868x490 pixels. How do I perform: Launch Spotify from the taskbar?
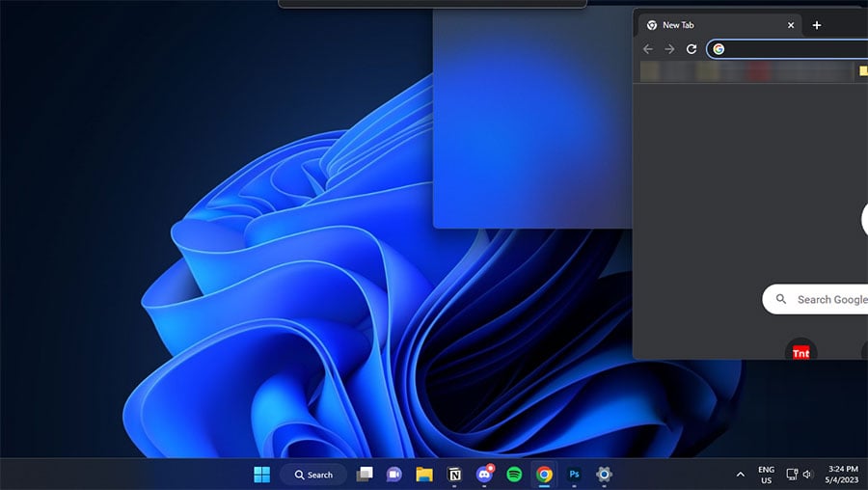click(x=514, y=475)
